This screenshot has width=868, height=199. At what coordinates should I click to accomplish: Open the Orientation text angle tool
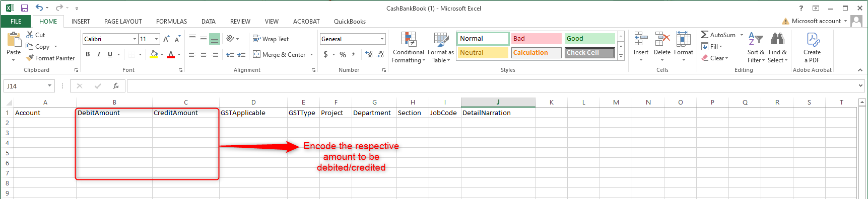click(231, 39)
